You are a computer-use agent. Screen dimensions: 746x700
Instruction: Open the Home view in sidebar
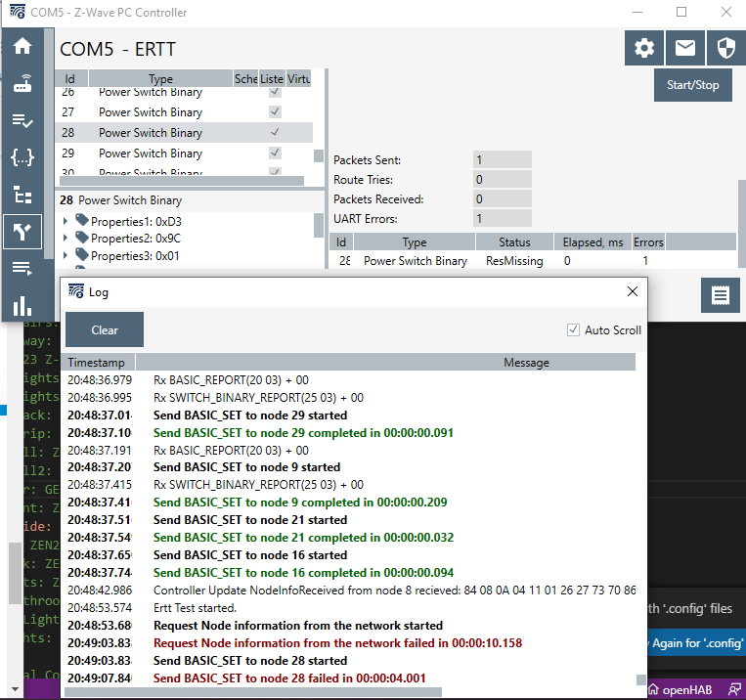(22, 46)
